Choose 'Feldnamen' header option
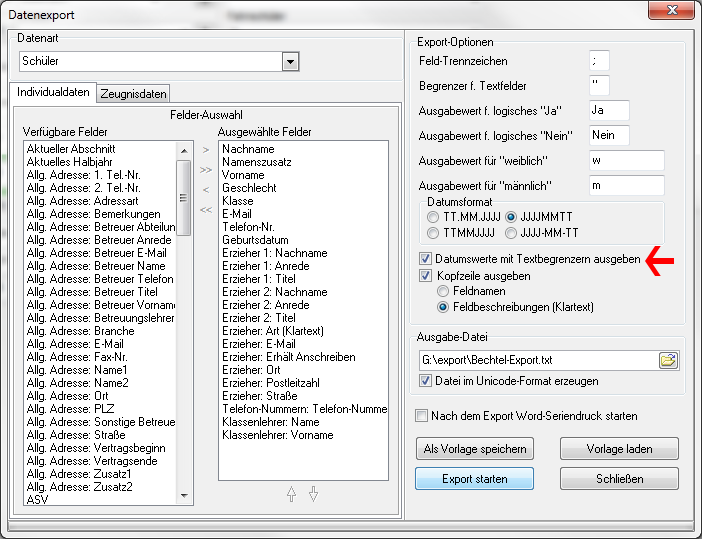The height and width of the screenshot is (539, 702). coord(444,290)
